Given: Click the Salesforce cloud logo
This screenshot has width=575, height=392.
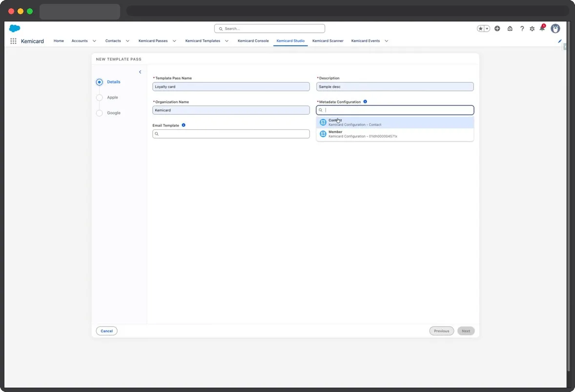Looking at the screenshot, I should click(x=15, y=28).
